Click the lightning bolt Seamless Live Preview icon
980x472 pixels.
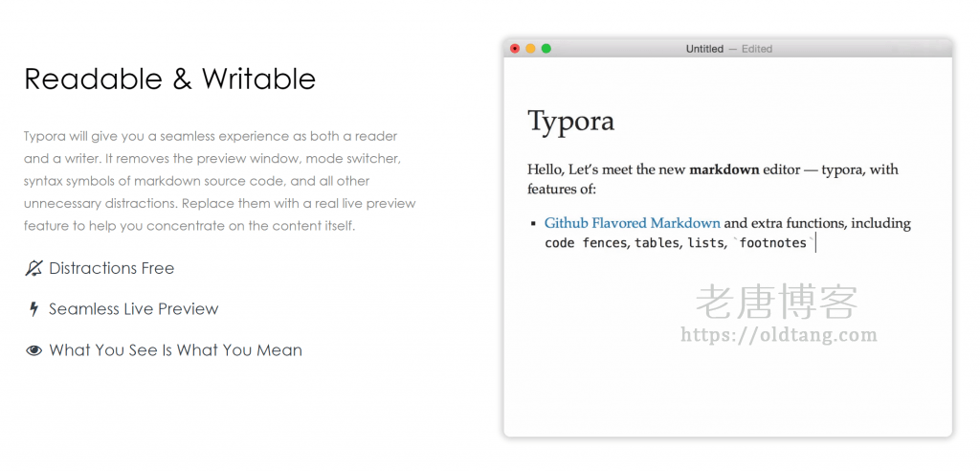(x=33, y=309)
